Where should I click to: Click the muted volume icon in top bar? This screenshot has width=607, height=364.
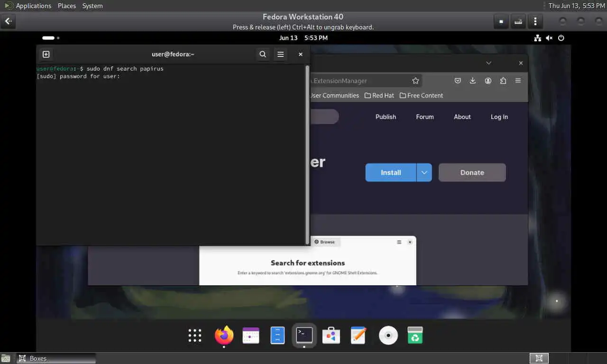pos(549,38)
